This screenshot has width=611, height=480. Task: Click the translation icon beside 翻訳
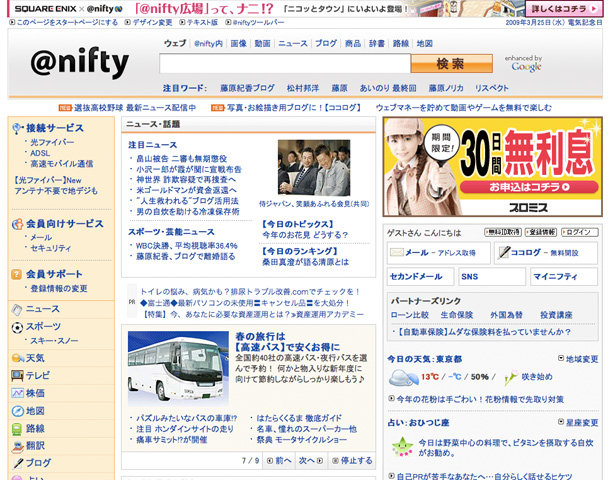coord(18,446)
